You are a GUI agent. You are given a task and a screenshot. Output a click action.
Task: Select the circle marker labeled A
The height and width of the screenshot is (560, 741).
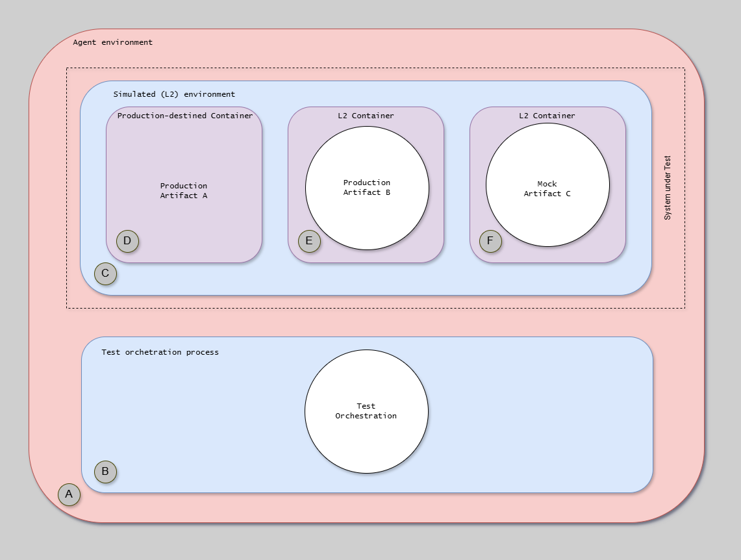[68, 494]
